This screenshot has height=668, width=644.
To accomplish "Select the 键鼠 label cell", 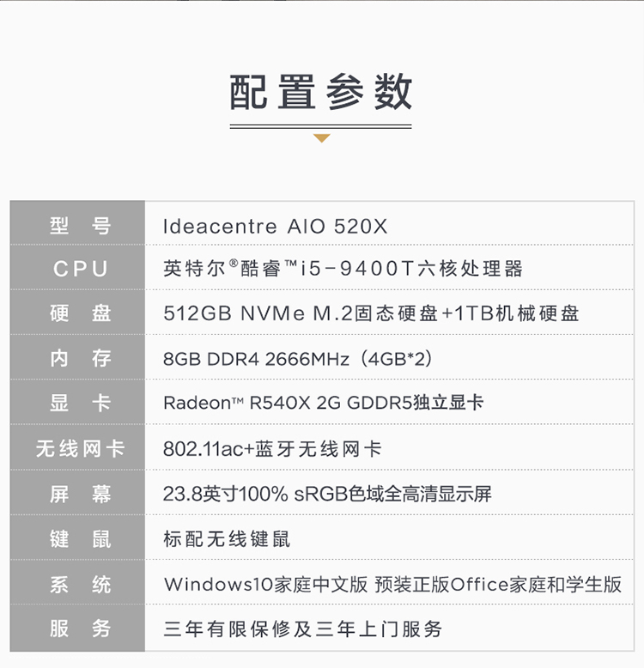I will click(x=77, y=537).
